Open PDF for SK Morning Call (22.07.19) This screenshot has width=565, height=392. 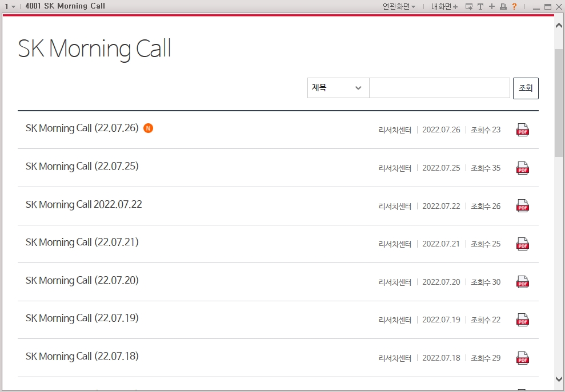[523, 320]
